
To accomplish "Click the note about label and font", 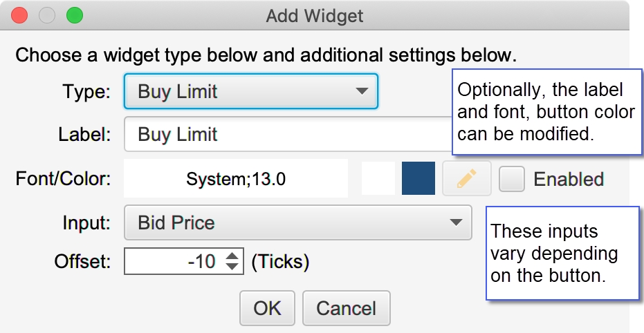I will point(547,111).
